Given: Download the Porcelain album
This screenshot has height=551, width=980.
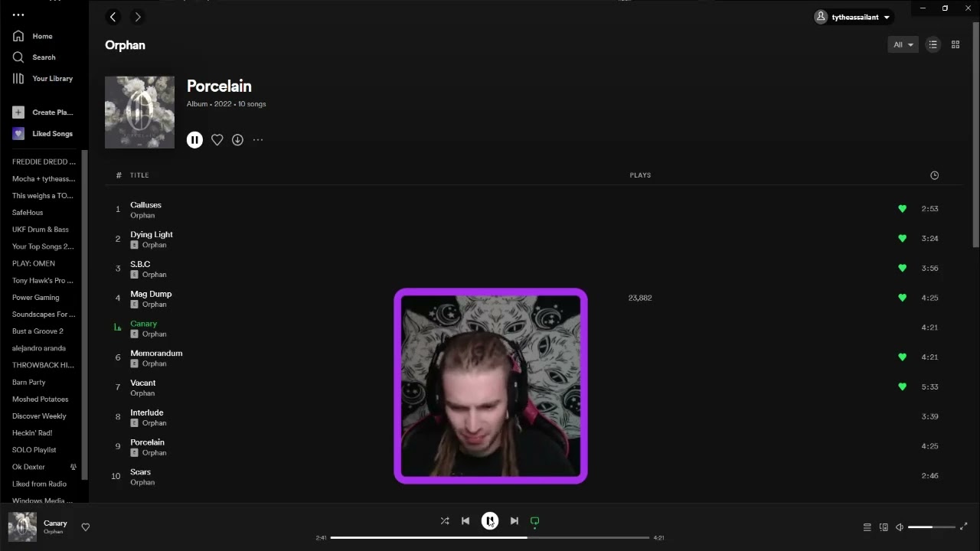Looking at the screenshot, I should (x=237, y=139).
